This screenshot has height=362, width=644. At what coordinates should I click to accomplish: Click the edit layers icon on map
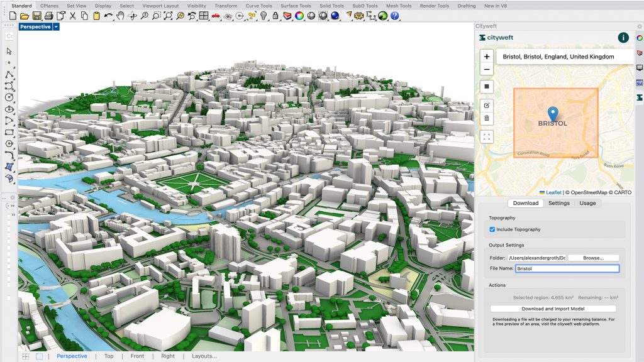[487, 104]
